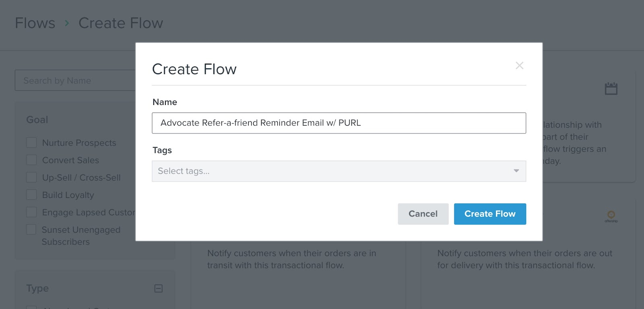Toggle Engage Lapsed Customers checkbox

[x=31, y=212]
